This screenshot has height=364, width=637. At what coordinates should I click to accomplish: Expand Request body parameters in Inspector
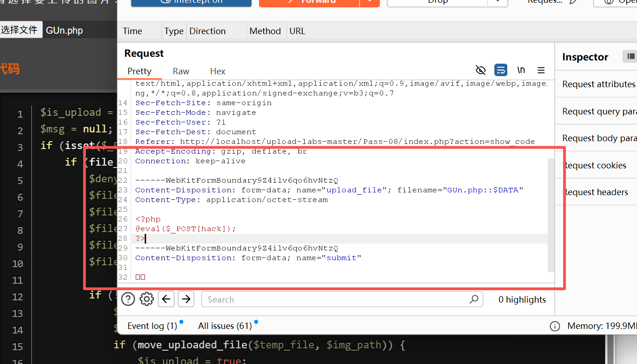tap(599, 138)
